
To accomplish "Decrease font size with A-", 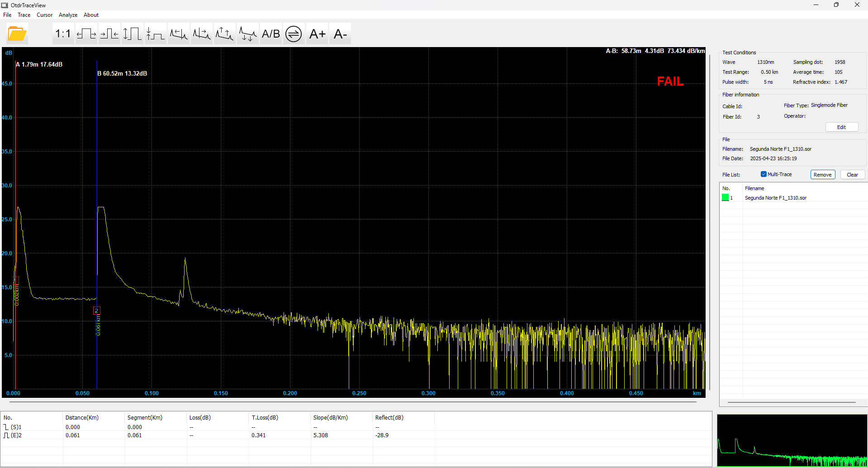I will [340, 34].
